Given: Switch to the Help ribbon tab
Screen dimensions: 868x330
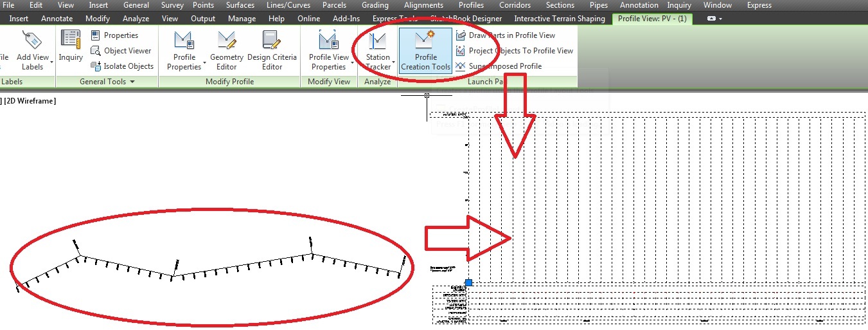Looking at the screenshot, I should [x=276, y=19].
